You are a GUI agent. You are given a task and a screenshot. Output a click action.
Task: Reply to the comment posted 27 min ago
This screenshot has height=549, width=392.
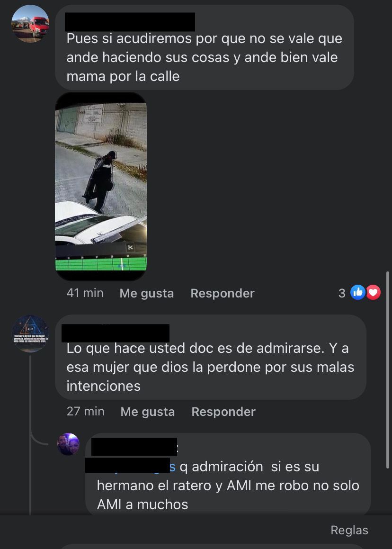[223, 412]
